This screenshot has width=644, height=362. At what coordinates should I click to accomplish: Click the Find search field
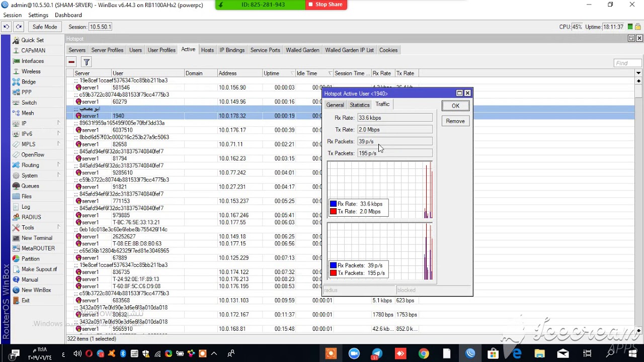(627, 63)
